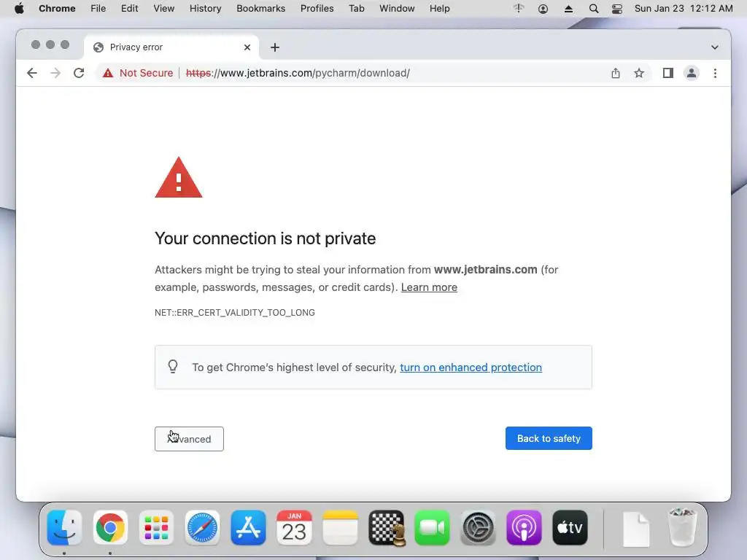Click turn on enhanced protection link
The image size is (747, 560).
coord(471,367)
